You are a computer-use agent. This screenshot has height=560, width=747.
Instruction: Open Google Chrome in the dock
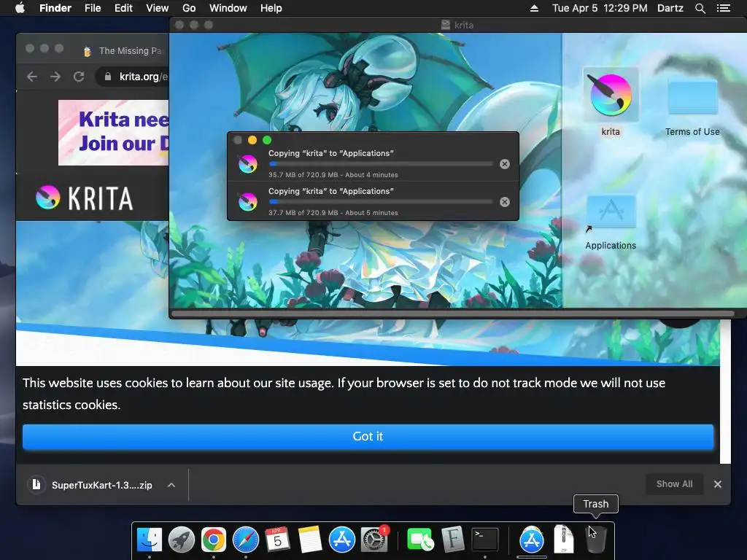(x=214, y=540)
